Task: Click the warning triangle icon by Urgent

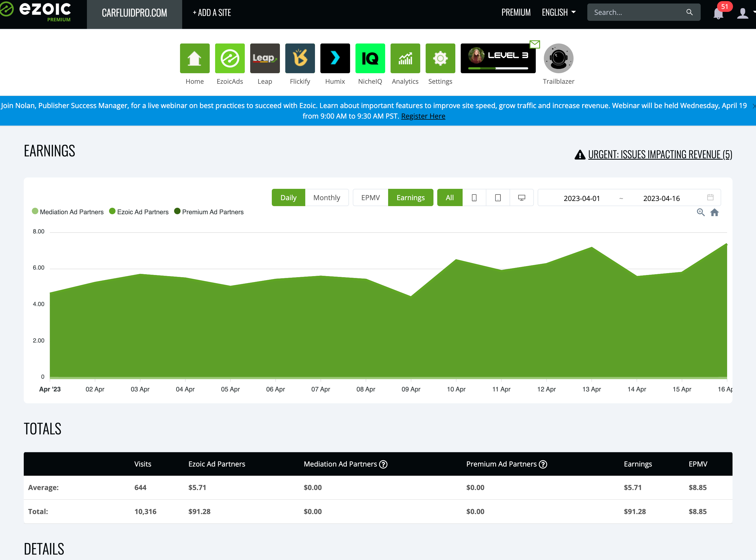Action: [580, 155]
